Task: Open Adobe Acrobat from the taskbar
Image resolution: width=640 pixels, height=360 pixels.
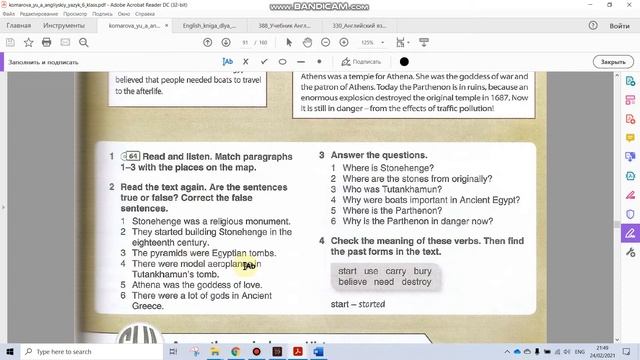Action: click(x=298, y=351)
